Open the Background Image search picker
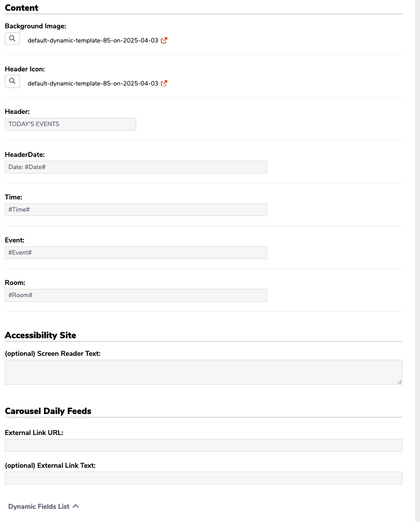The width and height of the screenshot is (420, 522). (12, 39)
